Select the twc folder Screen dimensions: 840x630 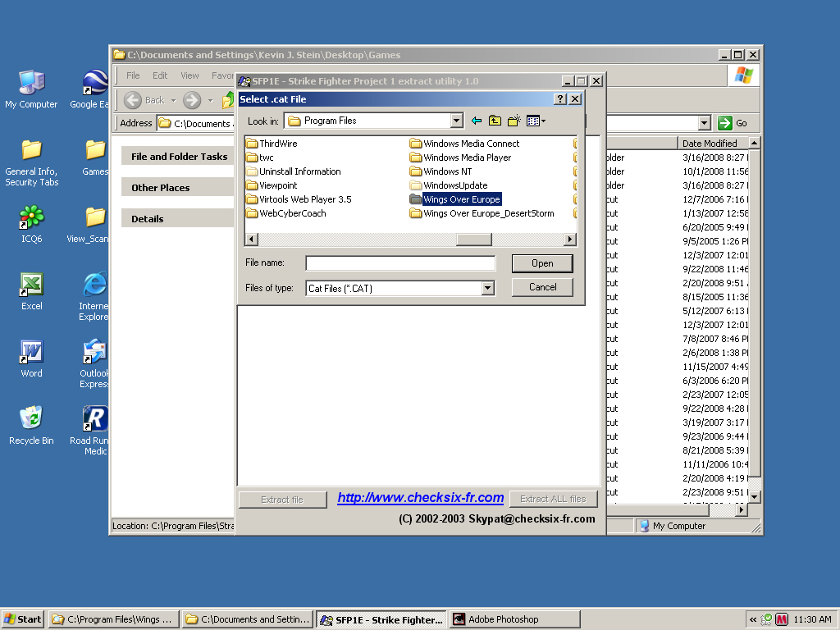coord(260,157)
